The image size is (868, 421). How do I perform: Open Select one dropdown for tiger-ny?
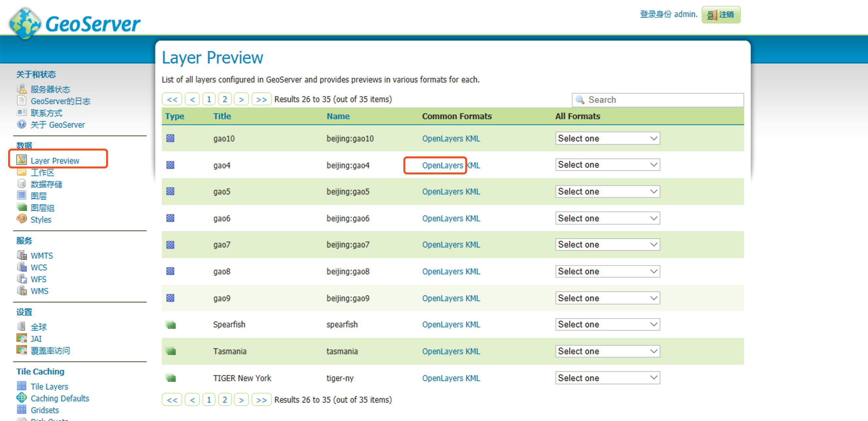pos(607,378)
